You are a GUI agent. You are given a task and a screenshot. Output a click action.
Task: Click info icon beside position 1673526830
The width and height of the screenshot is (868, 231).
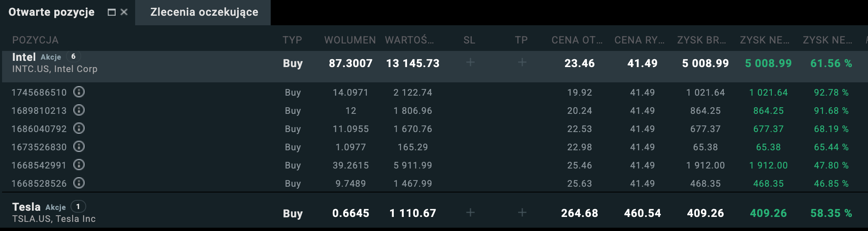tap(79, 147)
